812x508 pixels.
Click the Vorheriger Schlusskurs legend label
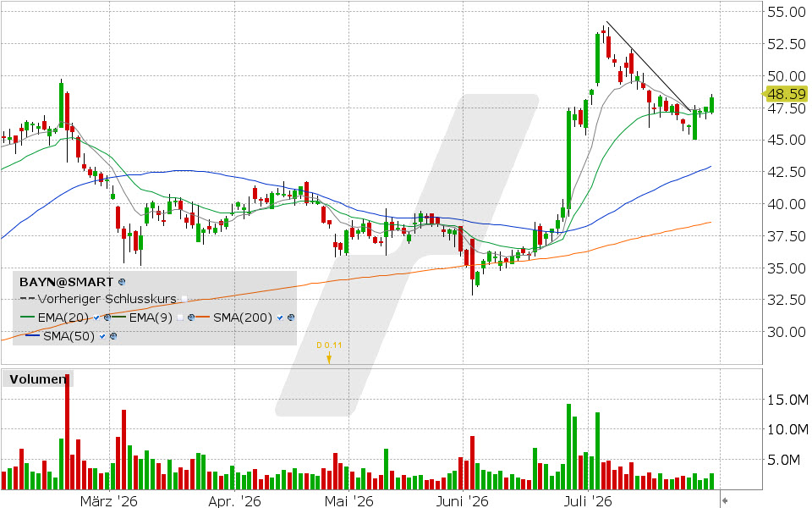point(107,299)
